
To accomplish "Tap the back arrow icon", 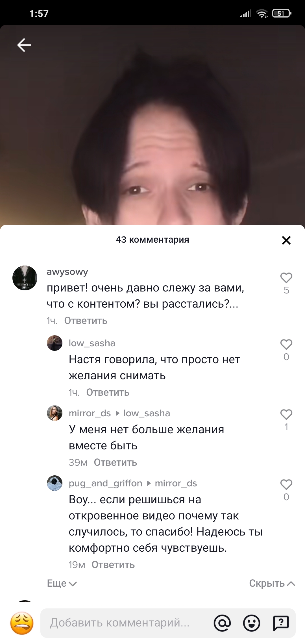I will pyautogui.click(x=24, y=45).
